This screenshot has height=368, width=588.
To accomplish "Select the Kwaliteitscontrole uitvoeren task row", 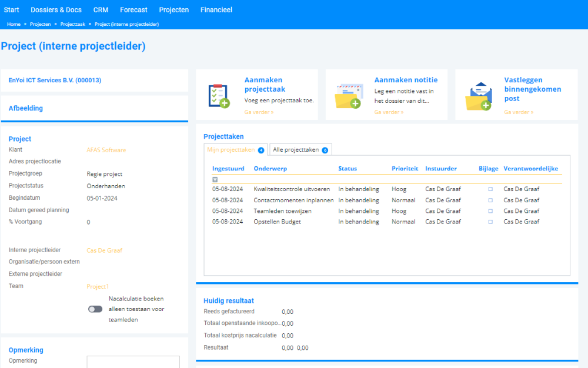I will (387, 189).
